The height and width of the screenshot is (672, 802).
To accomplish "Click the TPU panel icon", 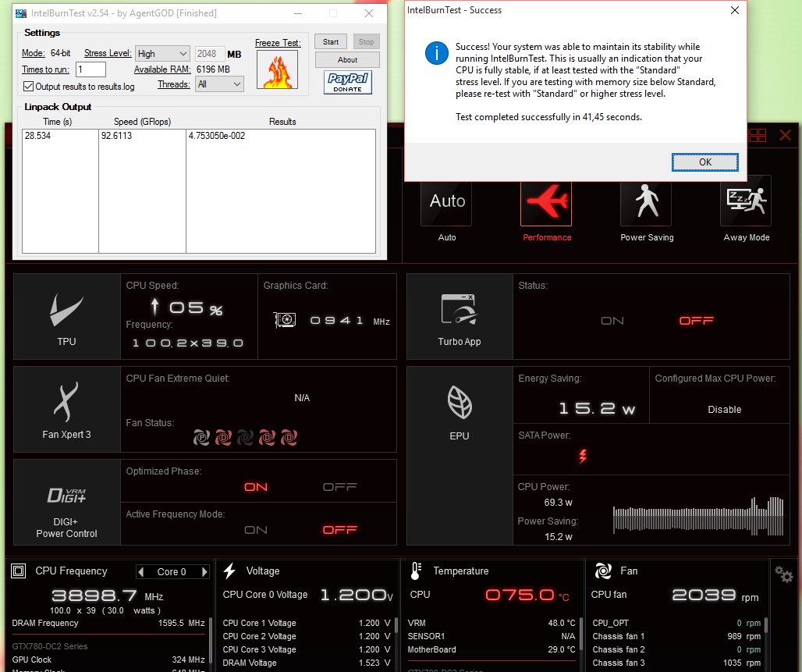I will pos(66,310).
